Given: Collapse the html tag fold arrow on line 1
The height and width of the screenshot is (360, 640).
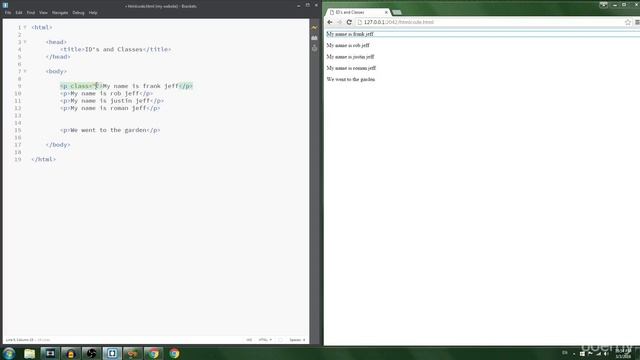Looking at the screenshot, I should [x=25, y=27].
